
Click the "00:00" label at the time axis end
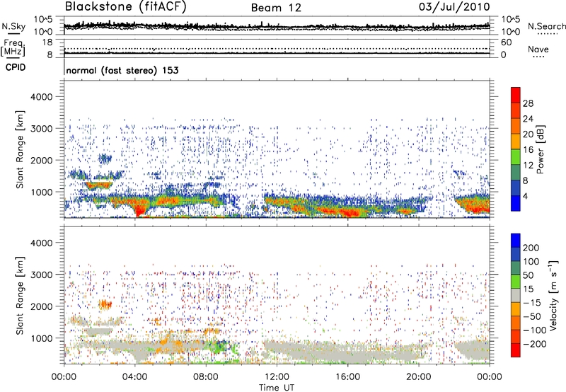coord(490,377)
